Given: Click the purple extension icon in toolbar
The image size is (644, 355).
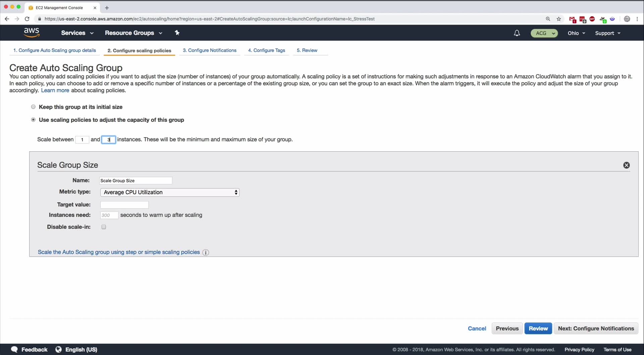Looking at the screenshot, I should tap(612, 19).
